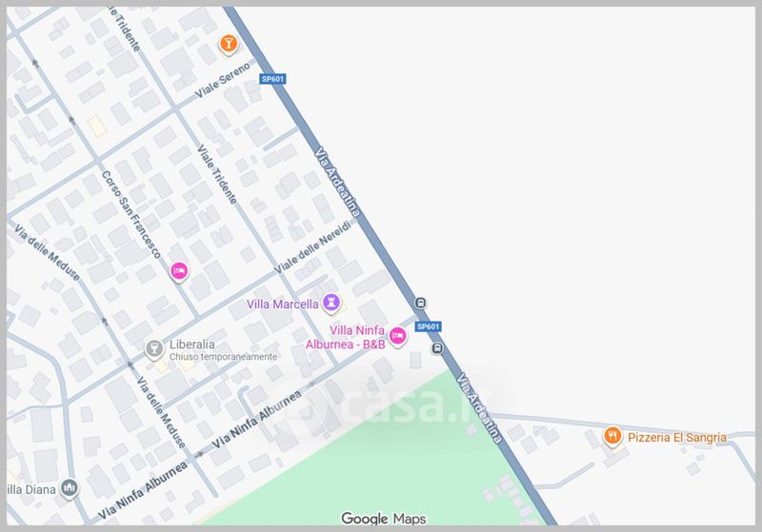Click the Liberalia place name
The image size is (762, 532).
192,345
